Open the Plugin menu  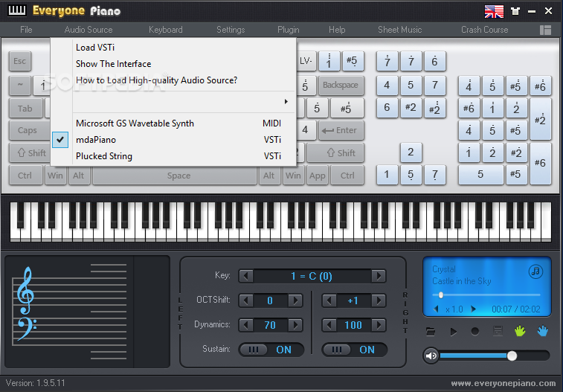coord(289,30)
